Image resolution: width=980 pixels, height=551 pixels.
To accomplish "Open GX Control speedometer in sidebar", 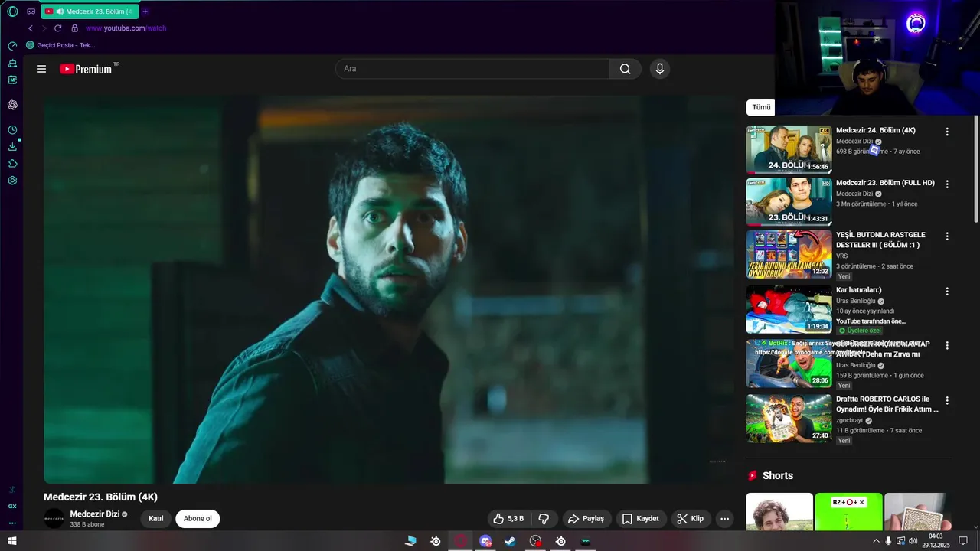I will coord(12,46).
